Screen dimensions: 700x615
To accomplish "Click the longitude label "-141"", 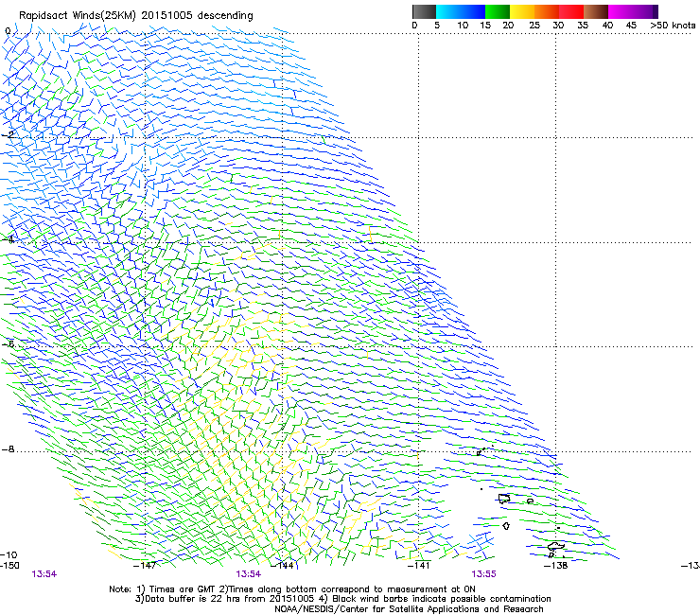I will coord(419,566).
